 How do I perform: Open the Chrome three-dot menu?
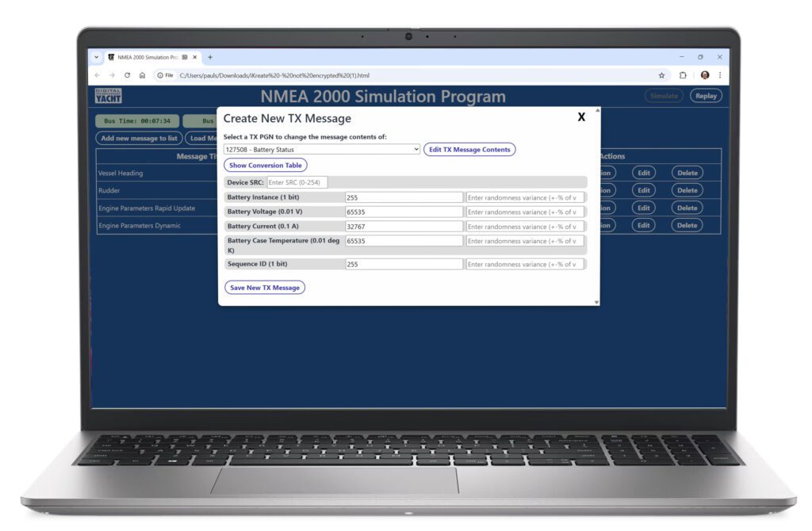(x=720, y=75)
